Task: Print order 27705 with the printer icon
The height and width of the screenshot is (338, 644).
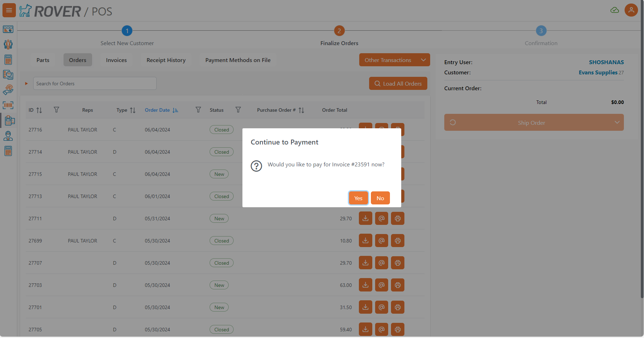Action: tap(397, 329)
